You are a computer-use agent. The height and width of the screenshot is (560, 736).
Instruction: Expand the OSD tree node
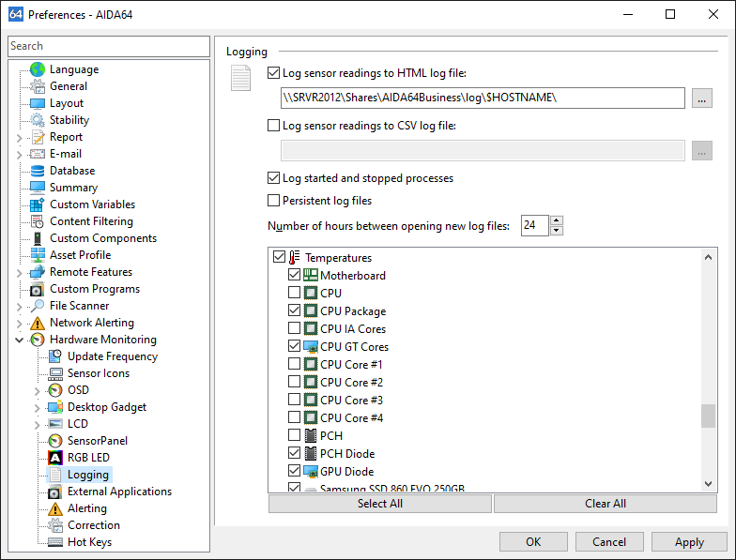pos(38,391)
